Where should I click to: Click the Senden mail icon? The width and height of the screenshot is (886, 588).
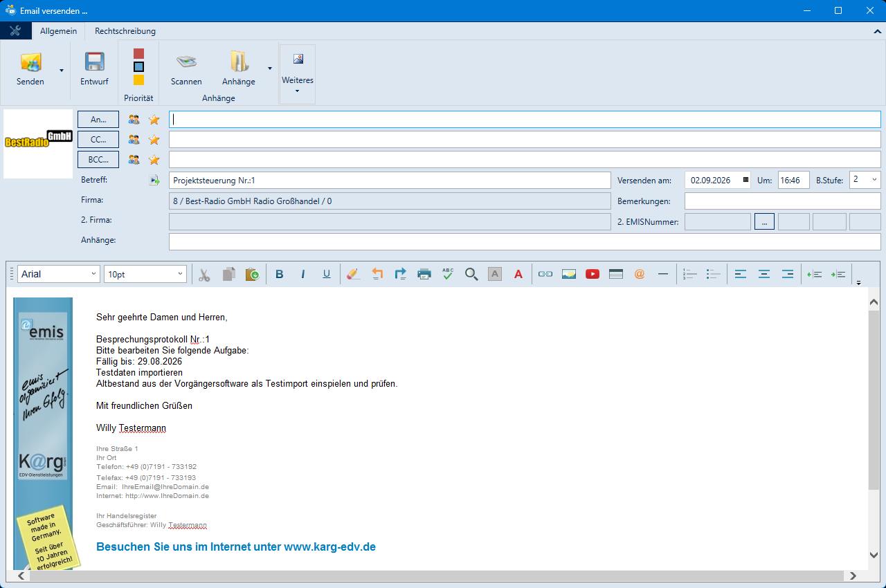coord(30,62)
